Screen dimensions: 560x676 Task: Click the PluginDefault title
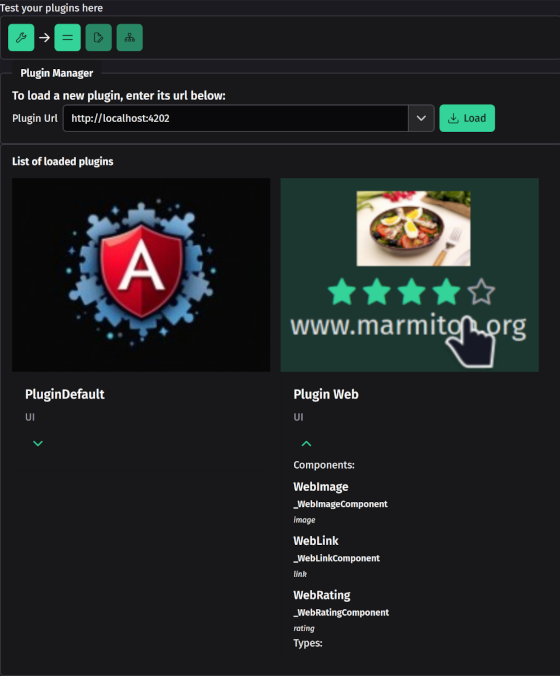click(x=65, y=394)
